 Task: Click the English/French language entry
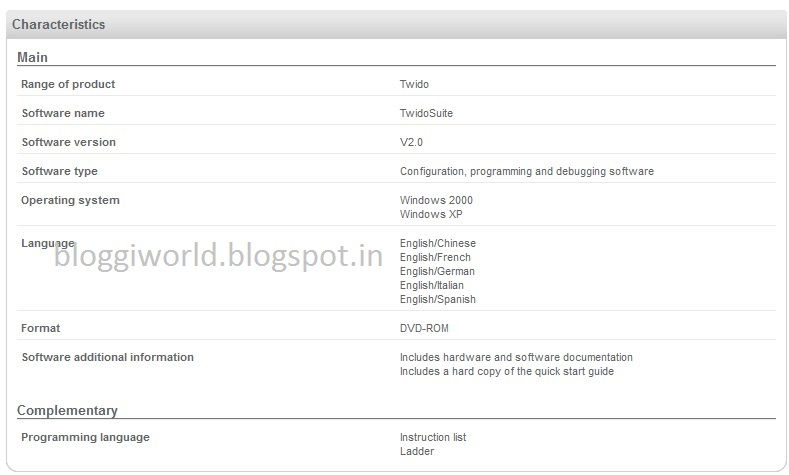coord(435,257)
